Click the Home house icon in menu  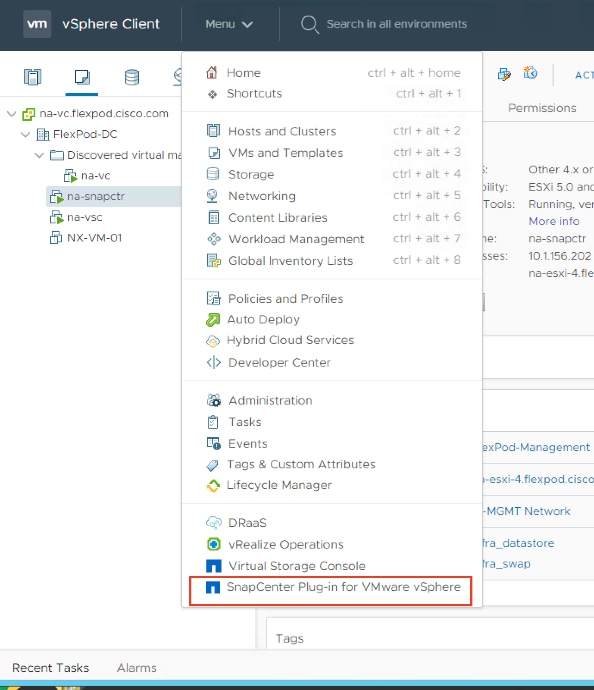tap(212, 73)
